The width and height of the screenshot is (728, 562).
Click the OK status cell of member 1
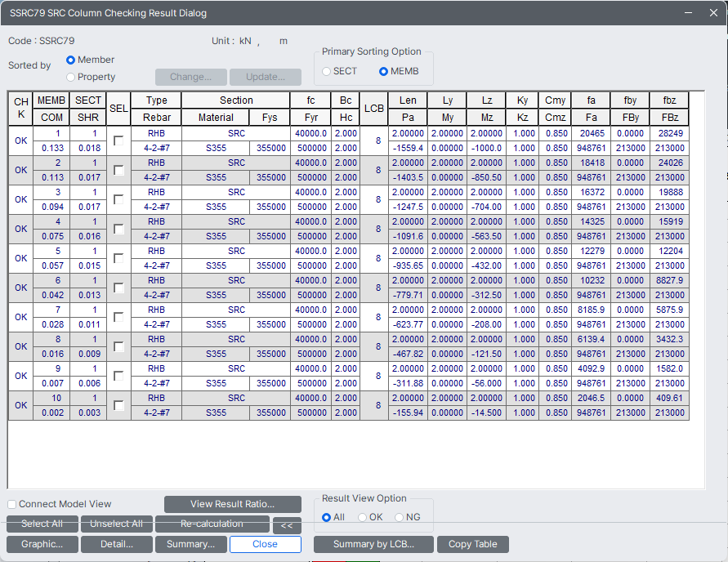(21, 140)
